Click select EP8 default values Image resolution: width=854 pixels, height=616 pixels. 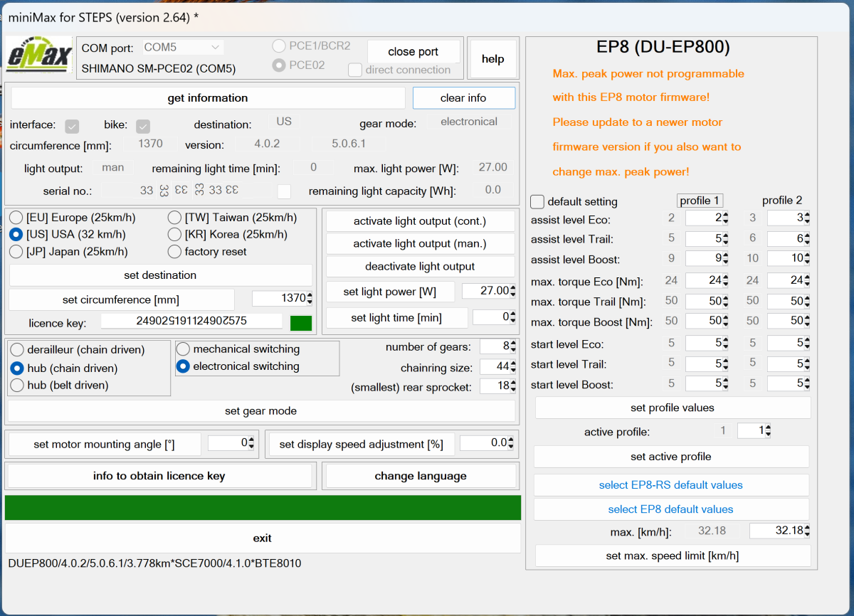[670, 509]
